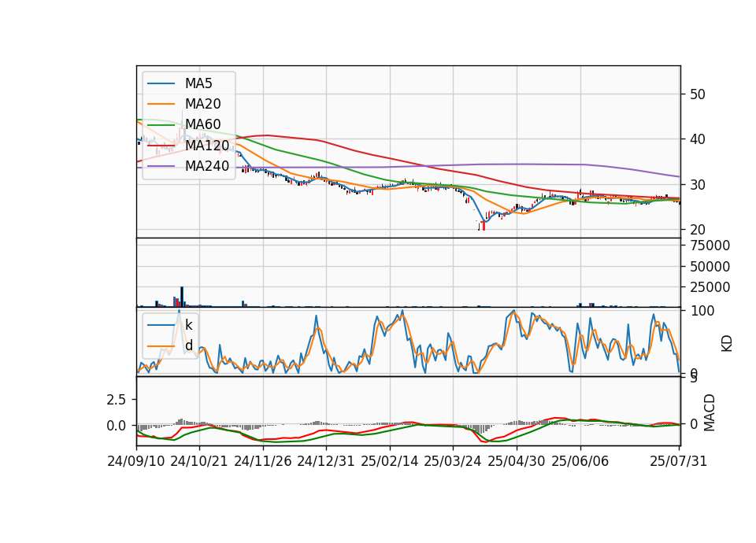Viewport: 756px width, 543px height.
Task: Click the 24/09/10 date label
Action: point(136,461)
